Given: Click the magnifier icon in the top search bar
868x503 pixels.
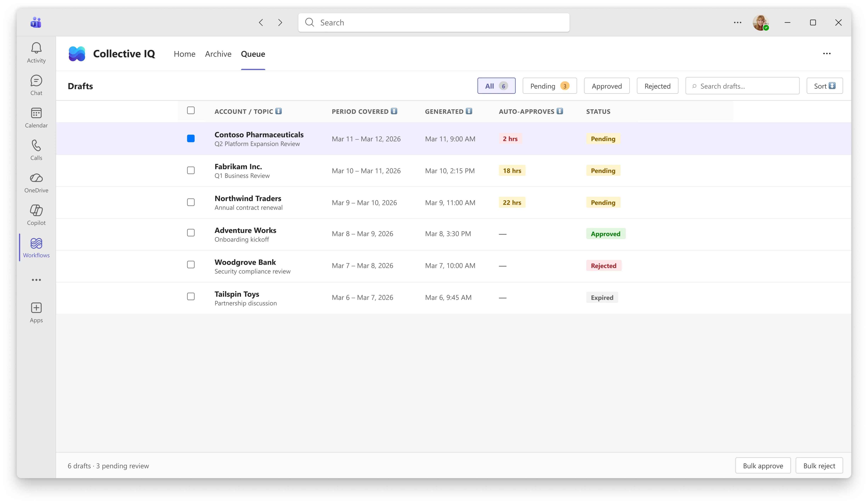Looking at the screenshot, I should click(309, 22).
